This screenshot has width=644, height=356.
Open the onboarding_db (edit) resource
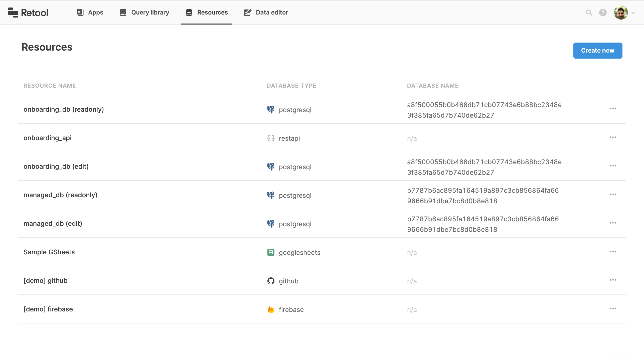pos(56,166)
